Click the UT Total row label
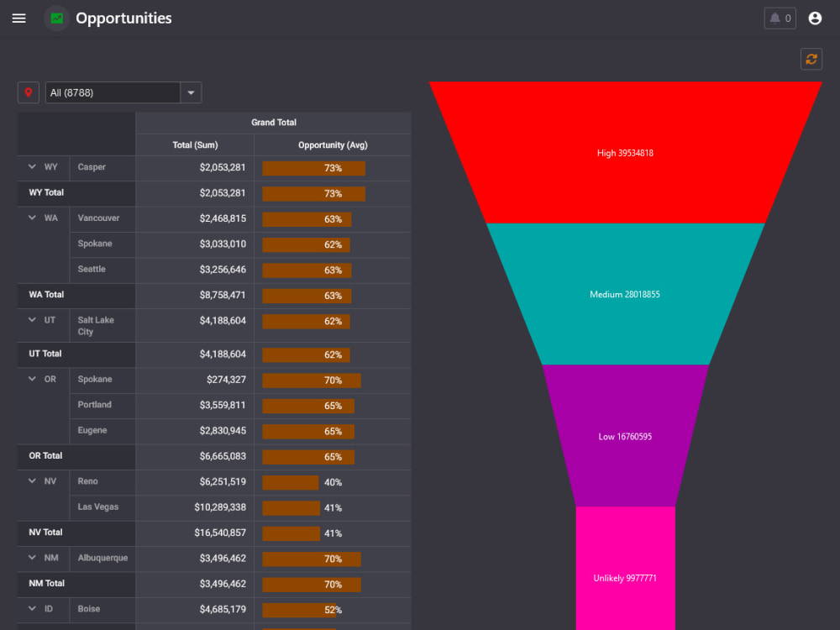The width and height of the screenshot is (840, 630). click(x=45, y=354)
